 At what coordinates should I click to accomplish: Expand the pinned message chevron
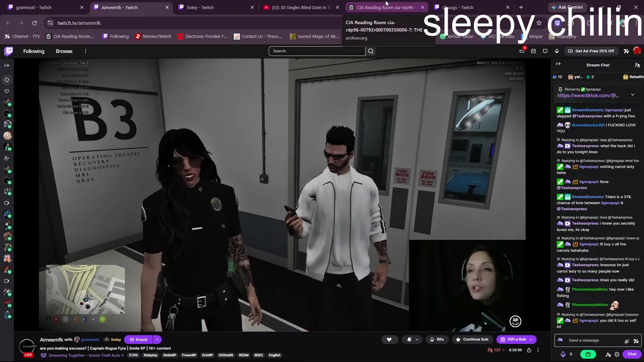pyautogui.click(x=632, y=95)
